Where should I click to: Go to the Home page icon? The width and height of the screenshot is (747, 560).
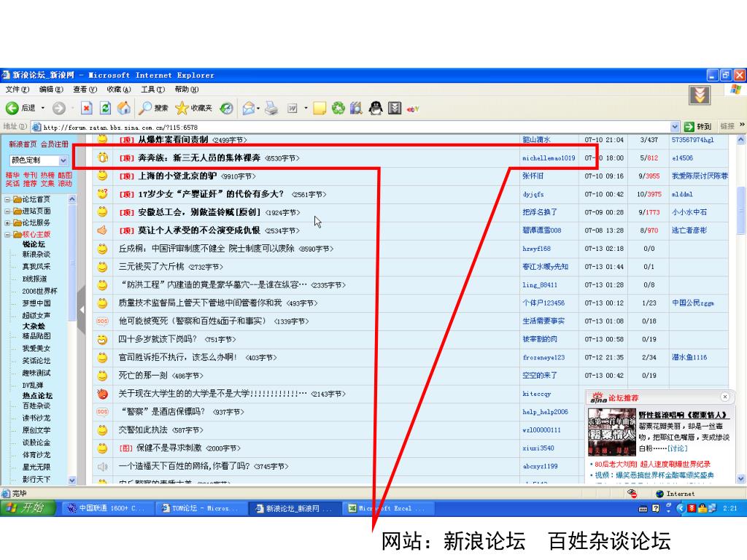tap(124, 109)
